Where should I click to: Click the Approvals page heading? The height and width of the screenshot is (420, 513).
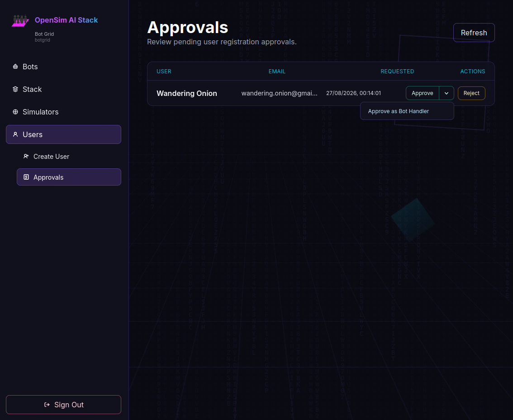click(x=187, y=27)
